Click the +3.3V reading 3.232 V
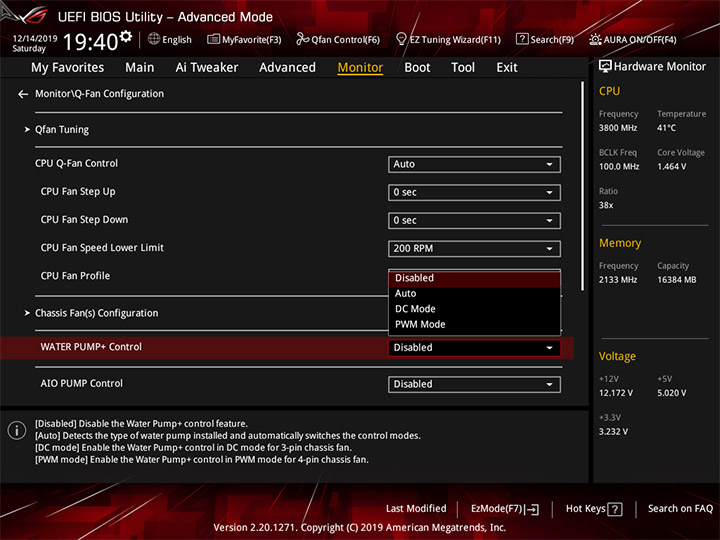This screenshot has height=540, width=720. (613, 432)
